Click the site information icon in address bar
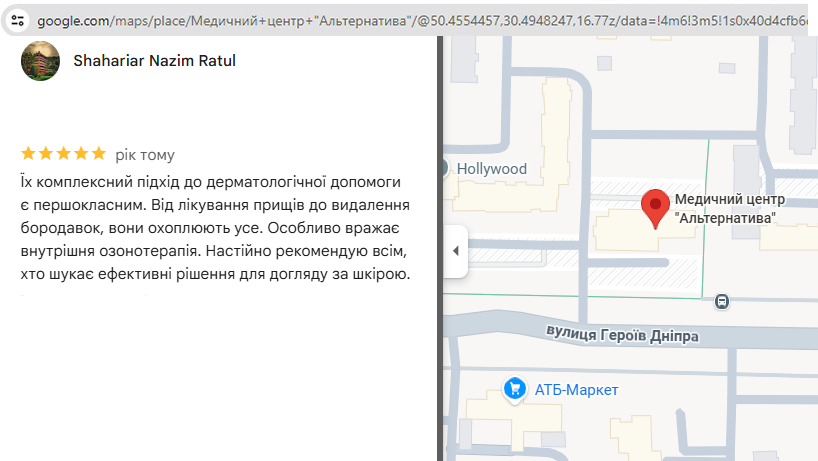818x461 pixels. tap(17, 19)
